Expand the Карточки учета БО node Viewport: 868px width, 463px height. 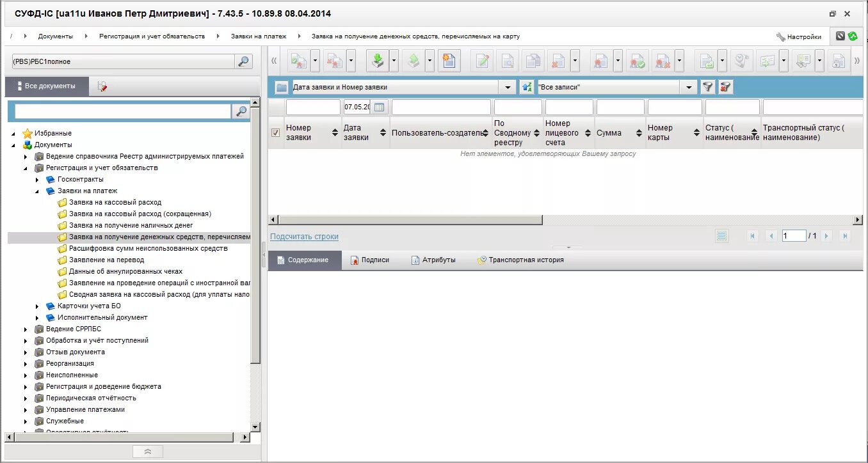point(37,306)
